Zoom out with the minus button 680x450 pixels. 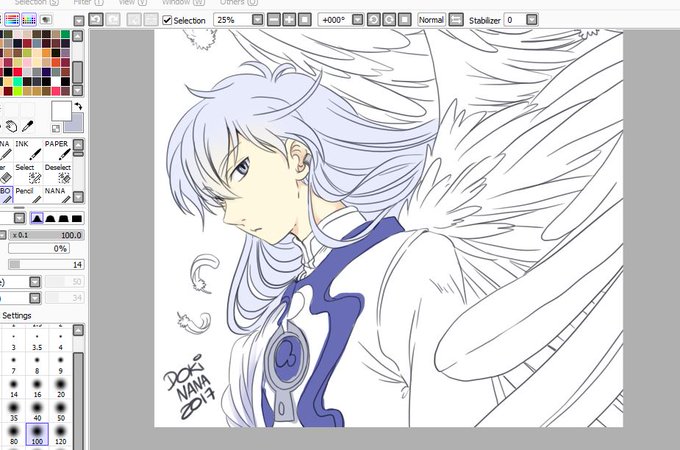(273, 20)
